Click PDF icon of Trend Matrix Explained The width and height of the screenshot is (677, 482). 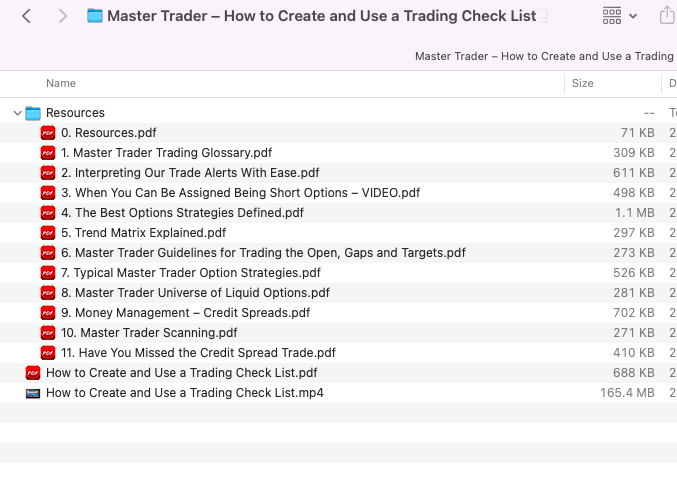[x=48, y=233]
